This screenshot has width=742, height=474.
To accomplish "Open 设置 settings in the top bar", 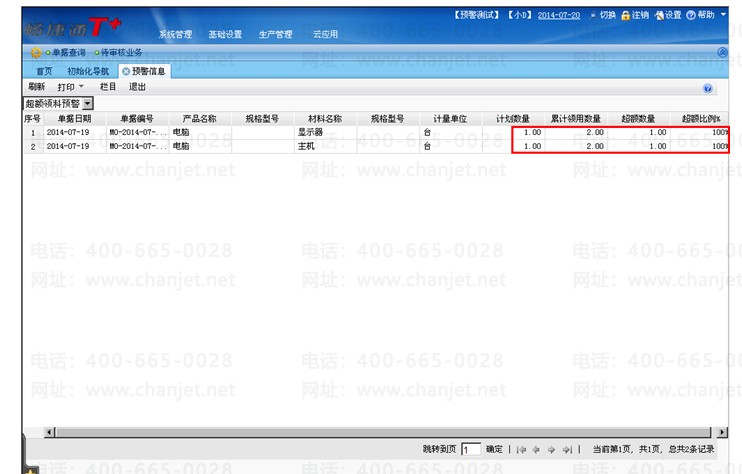I will point(668,15).
